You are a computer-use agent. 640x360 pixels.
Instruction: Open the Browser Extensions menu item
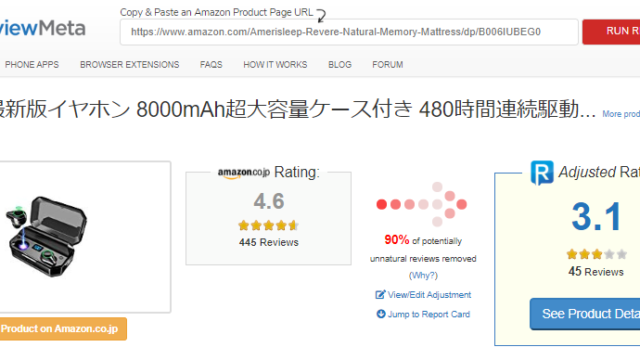pyautogui.click(x=129, y=64)
